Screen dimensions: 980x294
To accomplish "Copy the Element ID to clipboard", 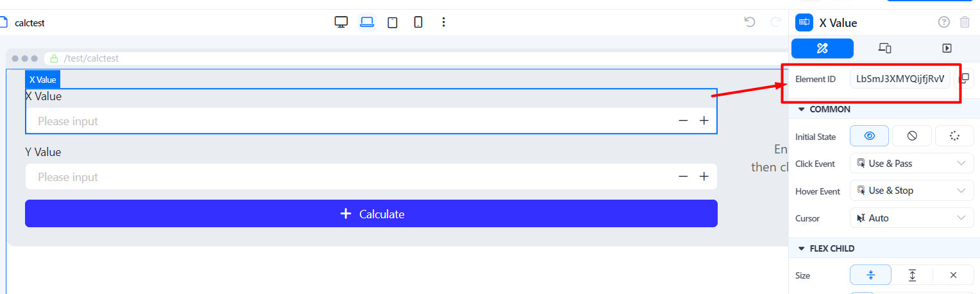I will click(x=964, y=79).
